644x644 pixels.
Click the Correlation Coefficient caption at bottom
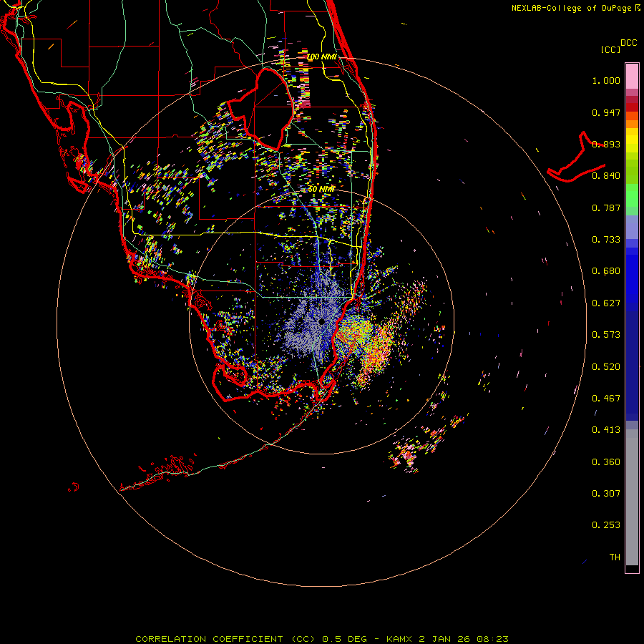[322, 639]
